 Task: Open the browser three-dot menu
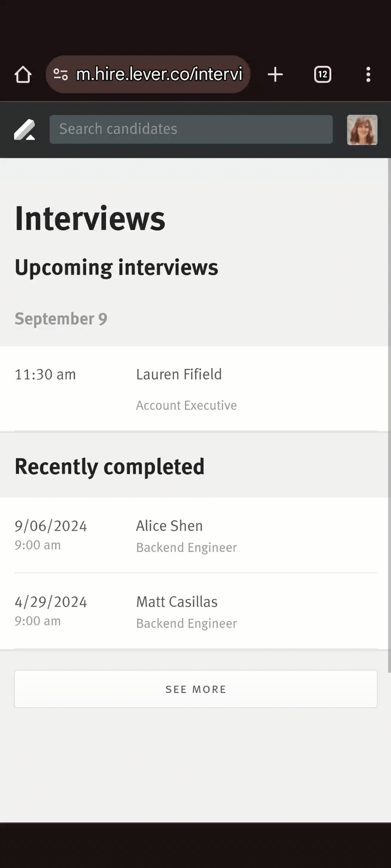[368, 75]
